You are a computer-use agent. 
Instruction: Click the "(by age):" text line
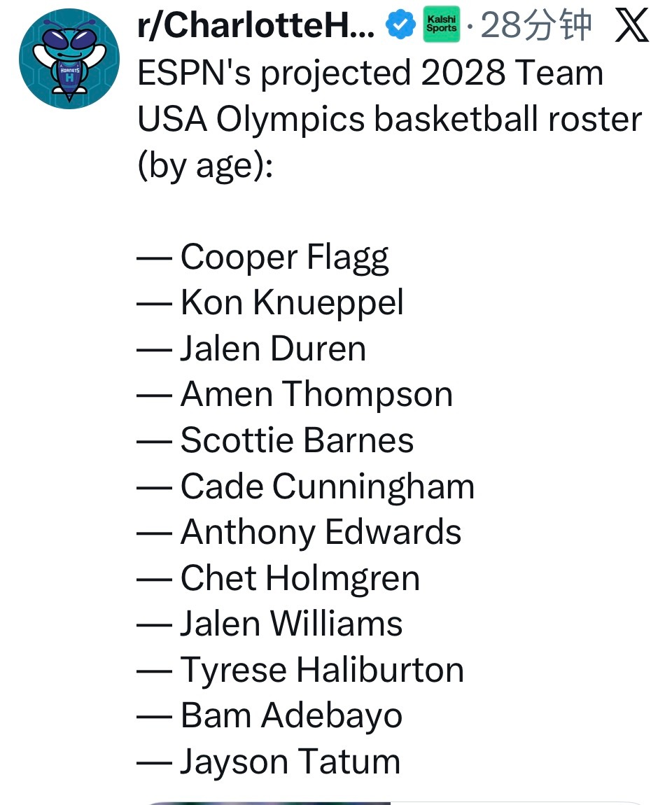[x=204, y=166]
